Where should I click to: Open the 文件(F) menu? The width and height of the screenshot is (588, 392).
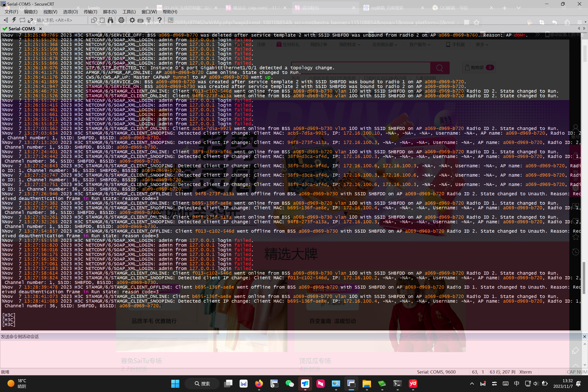11,12
